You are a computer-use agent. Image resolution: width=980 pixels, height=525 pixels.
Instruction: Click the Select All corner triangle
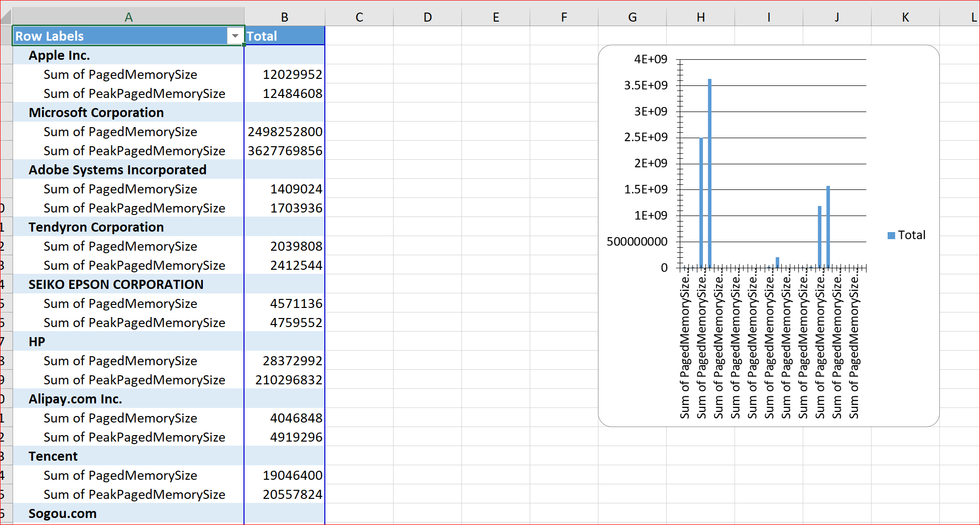[x=6, y=17]
